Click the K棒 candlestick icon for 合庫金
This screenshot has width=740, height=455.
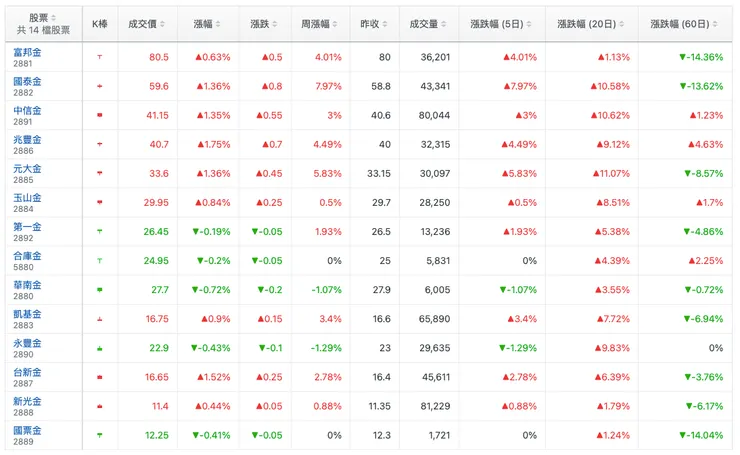(100, 261)
